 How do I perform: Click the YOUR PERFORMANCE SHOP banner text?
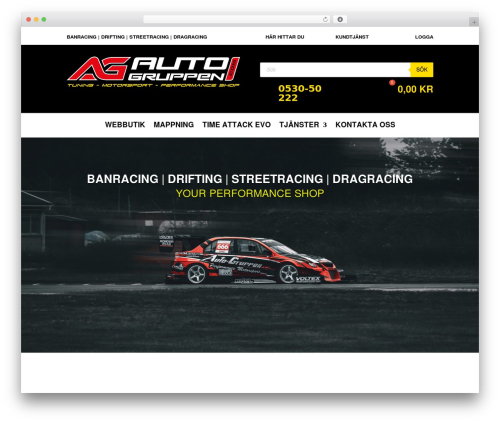tap(250, 193)
